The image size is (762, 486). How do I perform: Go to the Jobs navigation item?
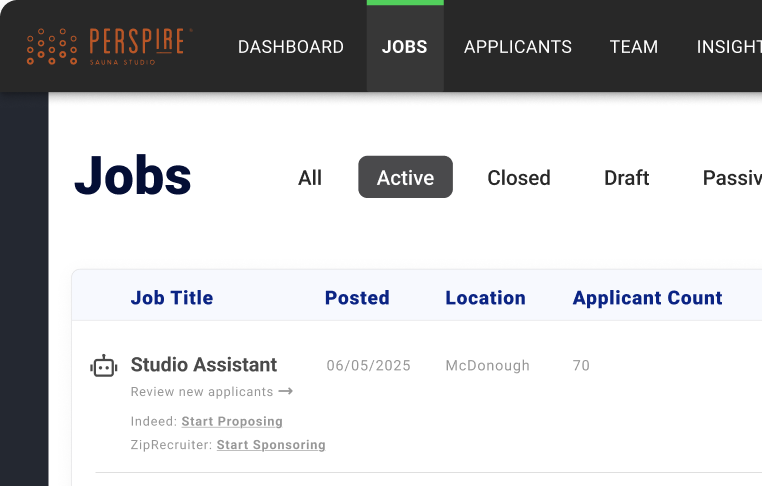pyautogui.click(x=405, y=47)
